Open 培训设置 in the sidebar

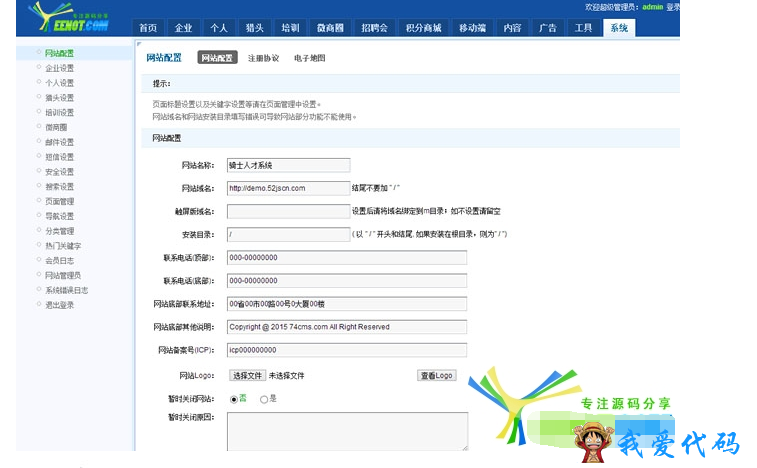[59, 113]
